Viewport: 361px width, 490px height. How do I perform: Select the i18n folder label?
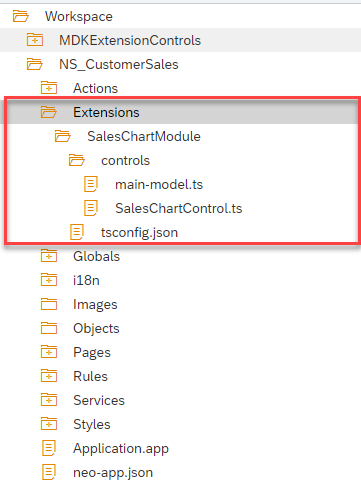click(86, 280)
